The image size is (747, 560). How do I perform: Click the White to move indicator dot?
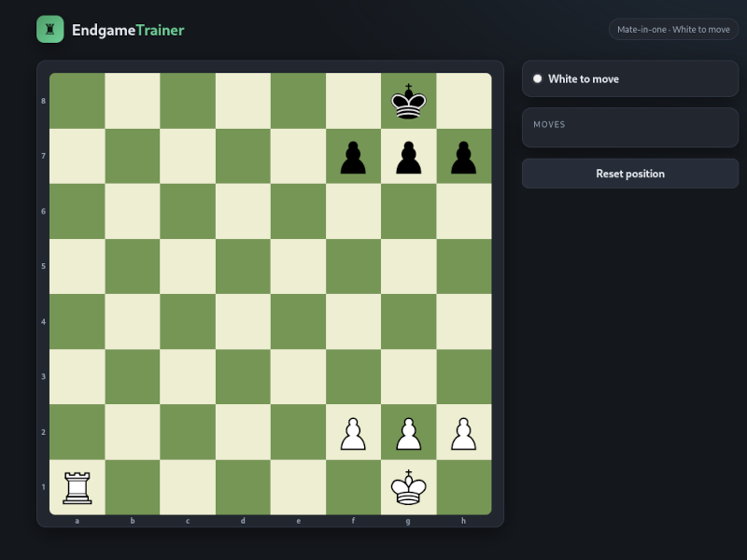(538, 78)
